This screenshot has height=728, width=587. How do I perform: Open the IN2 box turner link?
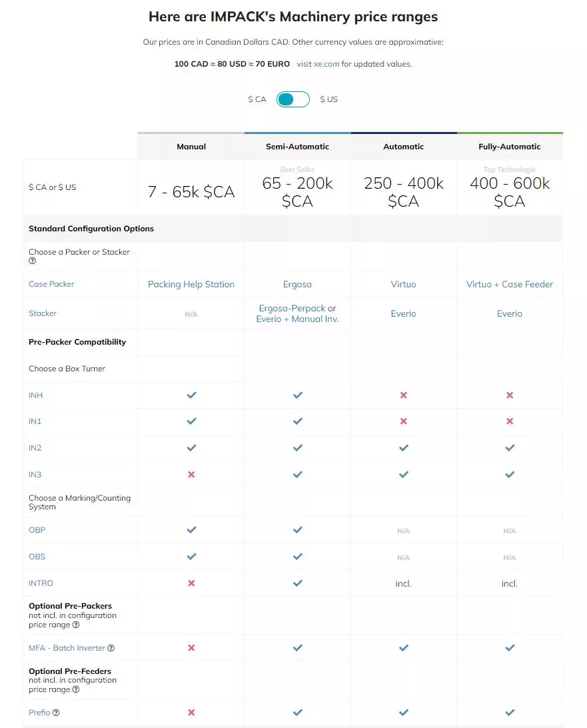point(35,447)
